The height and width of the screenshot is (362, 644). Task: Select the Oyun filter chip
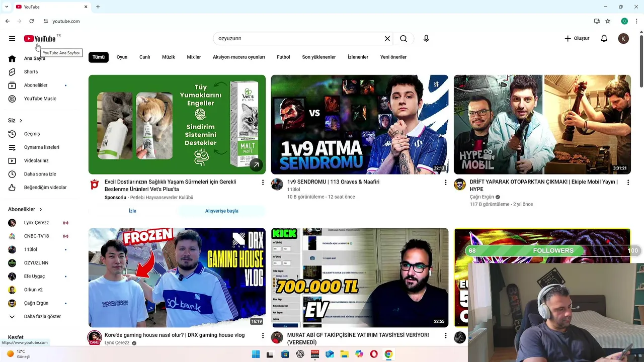click(x=122, y=57)
